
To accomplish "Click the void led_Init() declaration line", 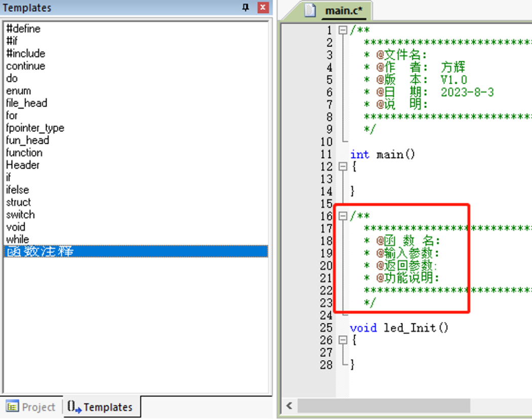I will tap(399, 328).
